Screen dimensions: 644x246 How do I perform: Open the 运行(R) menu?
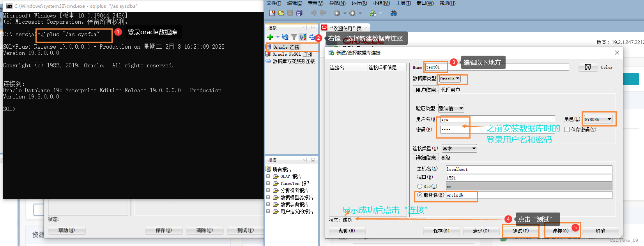coord(359,3)
